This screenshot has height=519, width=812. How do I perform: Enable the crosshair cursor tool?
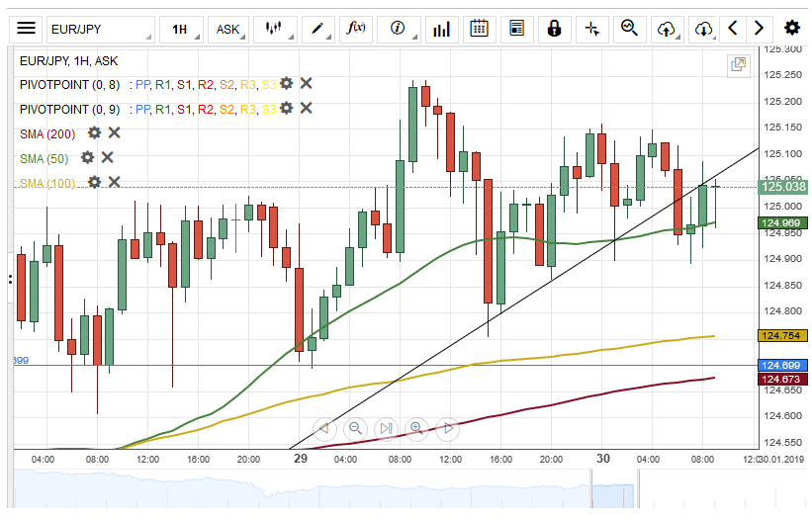[x=592, y=29]
